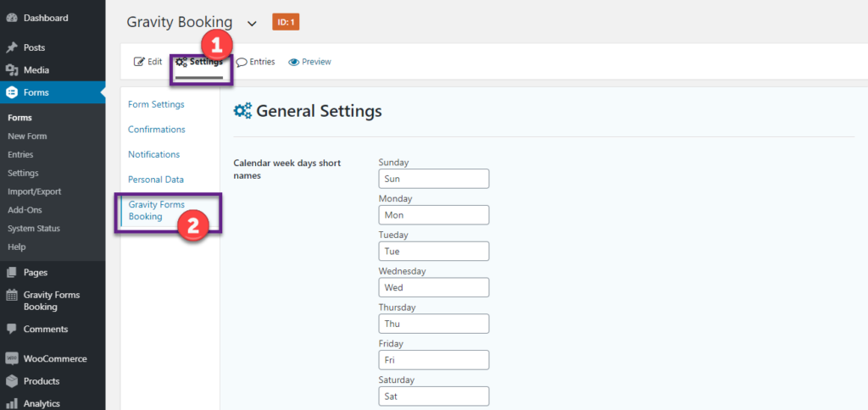Click the WooCommerce icon in sidebar
The image size is (868, 410).
pyautogui.click(x=12, y=359)
